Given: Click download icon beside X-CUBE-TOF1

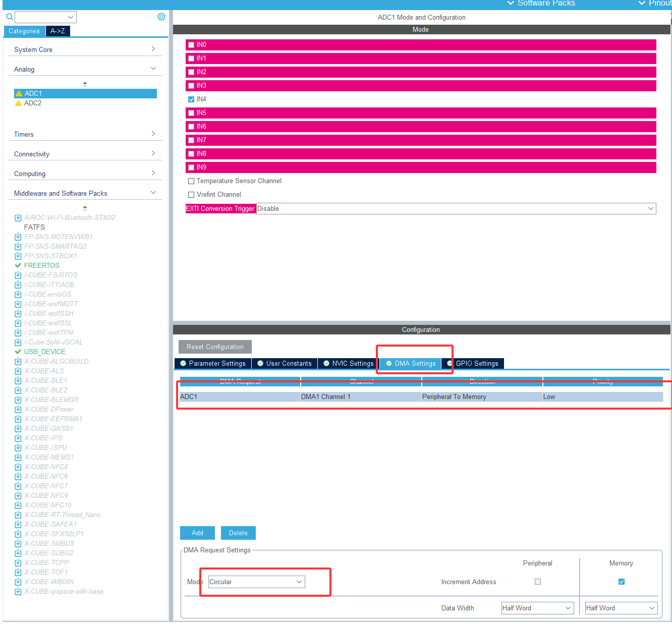Looking at the screenshot, I should point(18,572).
